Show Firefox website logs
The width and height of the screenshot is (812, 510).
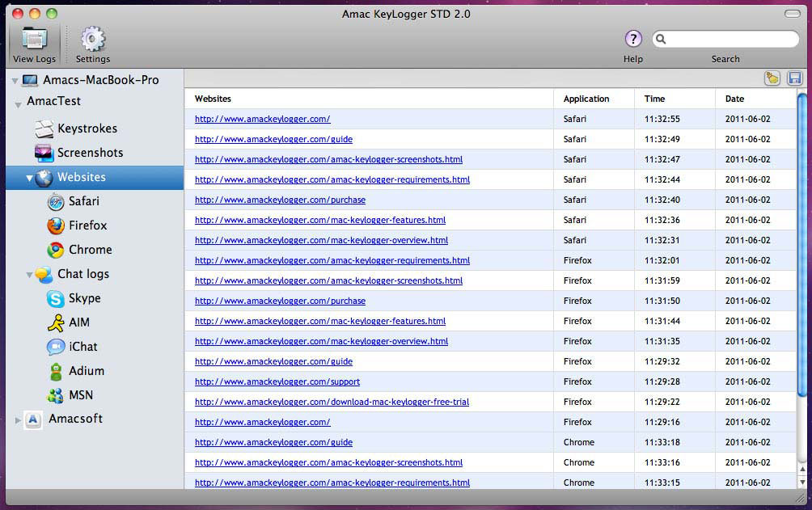coord(56,225)
